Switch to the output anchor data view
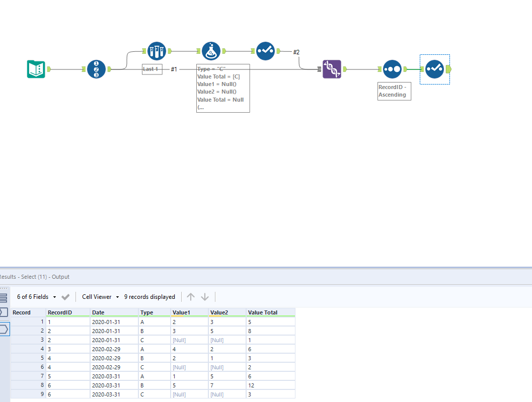This screenshot has height=402, width=532. tap(4, 330)
